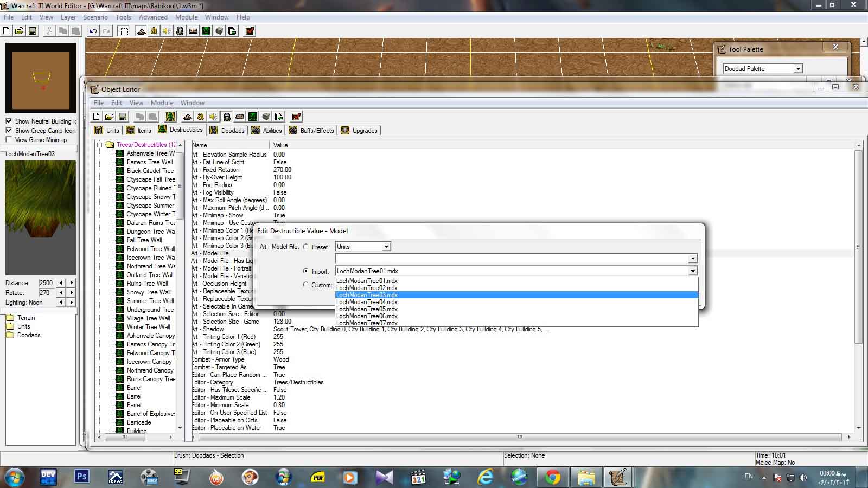
Task: Switch to the Upgrades tab
Action: [359, 130]
